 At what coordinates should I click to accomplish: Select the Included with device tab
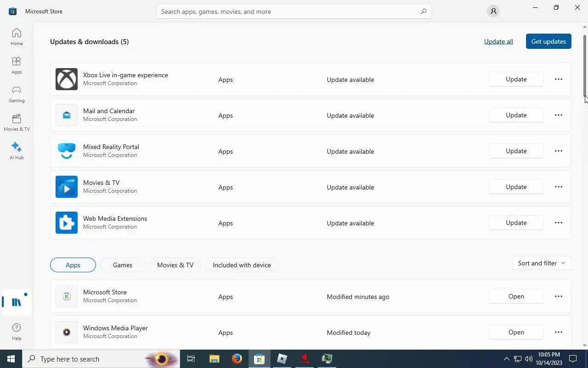click(x=242, y=265)
